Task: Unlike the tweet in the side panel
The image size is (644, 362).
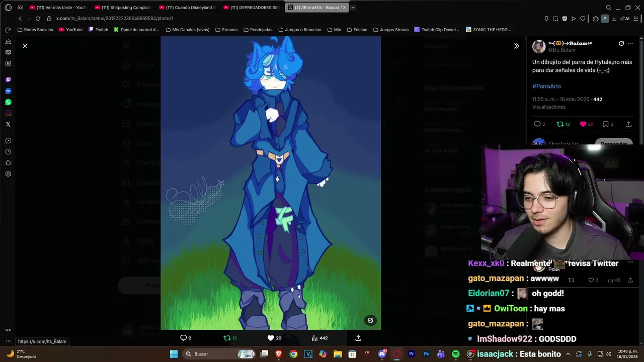Action: [x=586, y=124]
